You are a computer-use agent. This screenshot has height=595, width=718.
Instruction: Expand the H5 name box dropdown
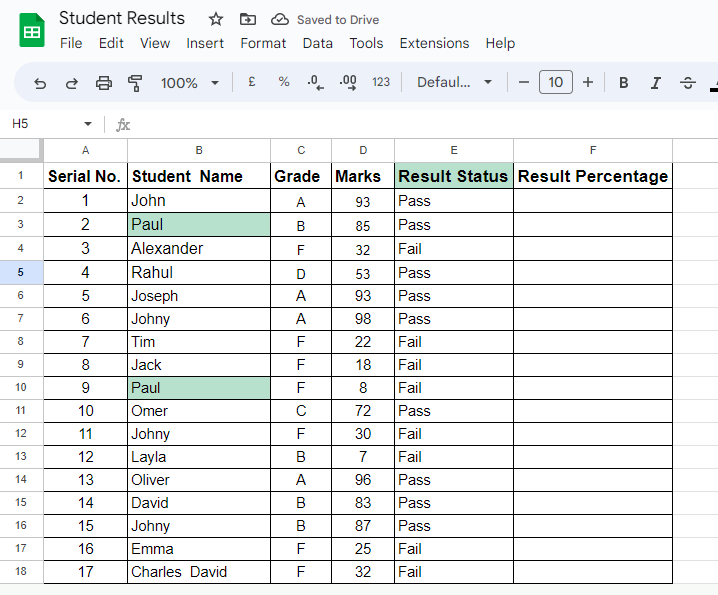(x=87, y=124)
